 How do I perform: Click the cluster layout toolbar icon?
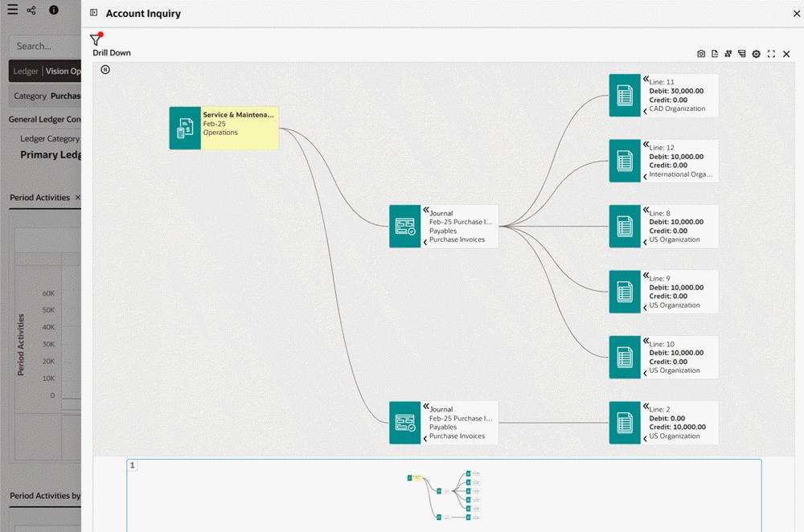pyautogui.click(x=728, y=54)
